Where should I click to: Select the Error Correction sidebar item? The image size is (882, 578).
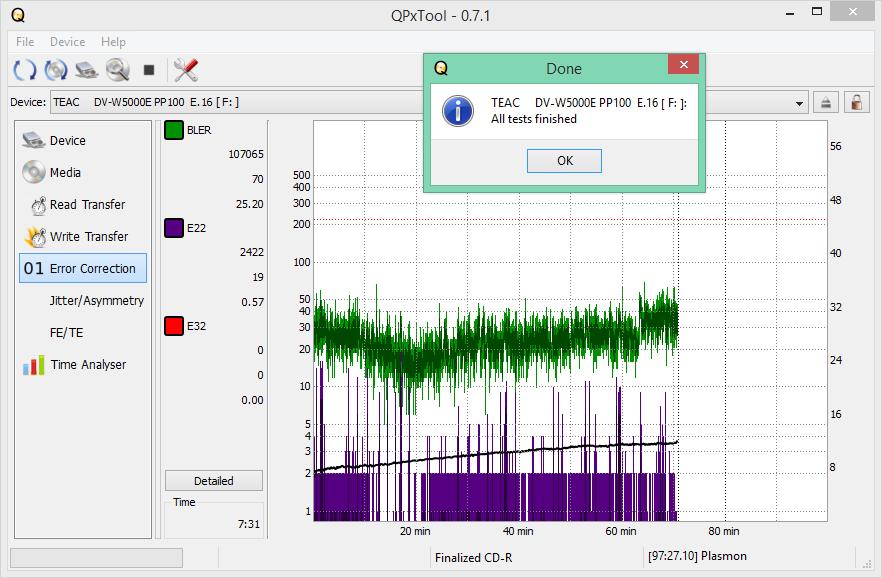[83, 268]
